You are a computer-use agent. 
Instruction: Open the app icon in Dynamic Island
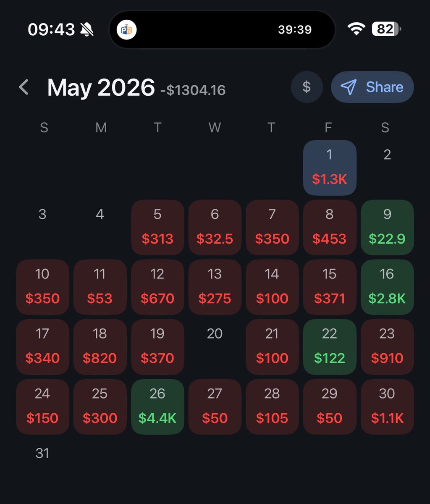126,30
